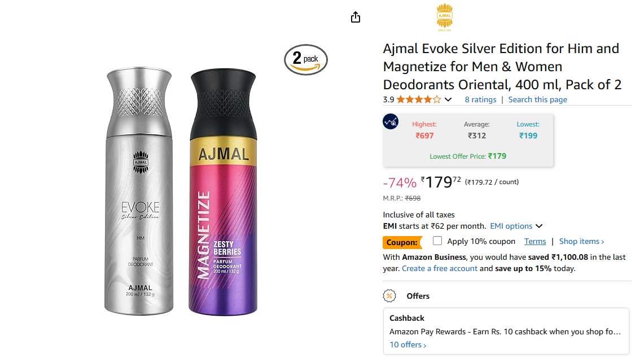This screenshot has width=644, height=362.
Task: Click the Magnetize Zesty Berries bottle image
Action: tap(224, 192)
